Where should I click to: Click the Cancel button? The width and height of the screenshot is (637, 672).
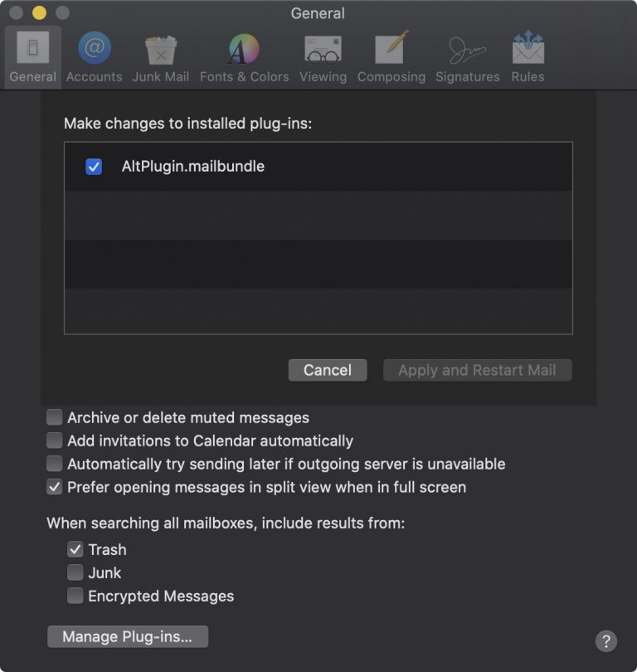[x=328, y=370]
